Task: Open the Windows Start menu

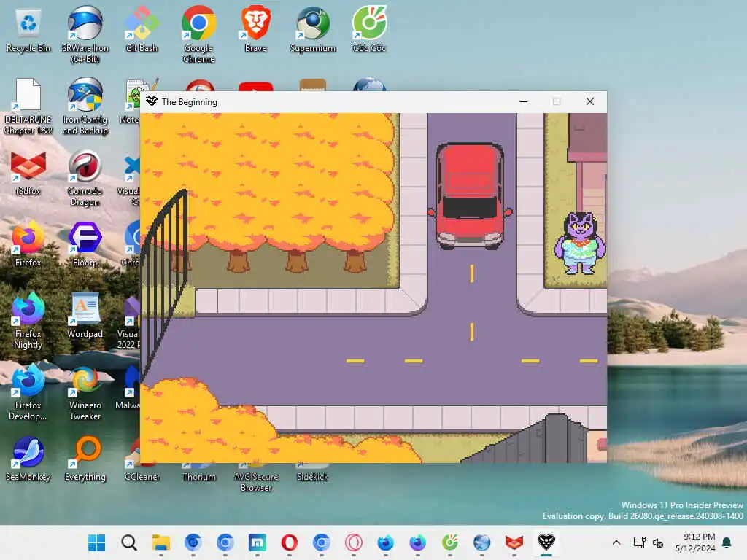Action: (x=97, y=542)
